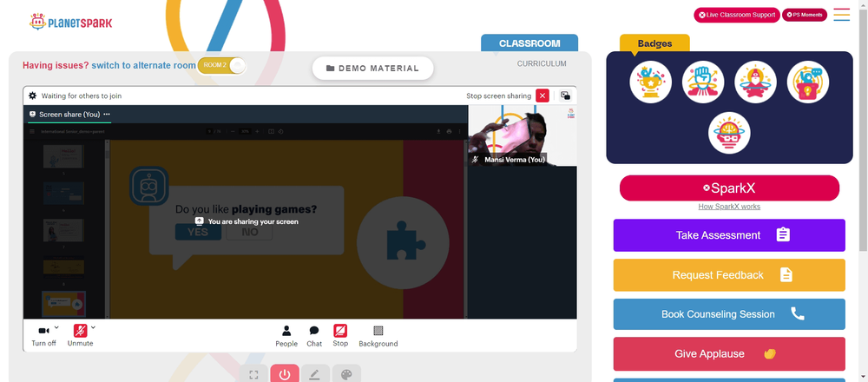Click the wizard gnome badge
The image size is (868, 382).
[x=756, y=82]
